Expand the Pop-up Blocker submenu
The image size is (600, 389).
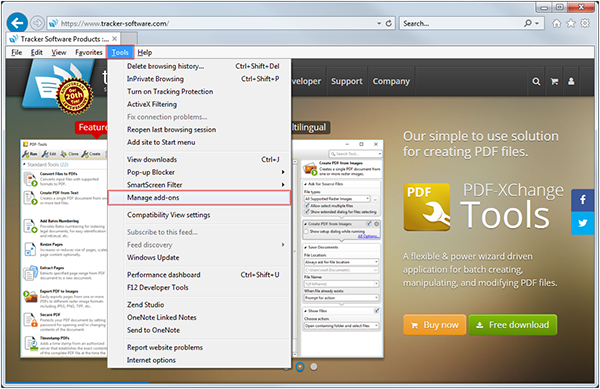283,172
